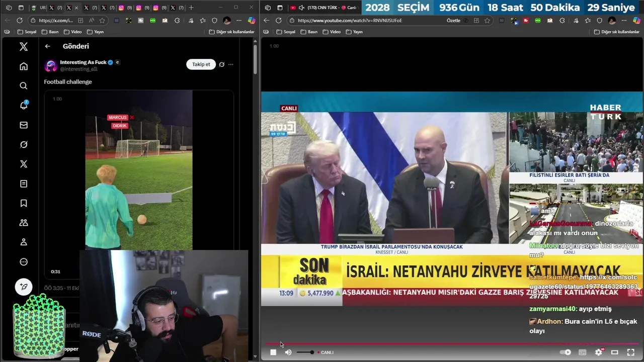
Task: Open Bookmarks in X sidebar
Action: (24, 203)
